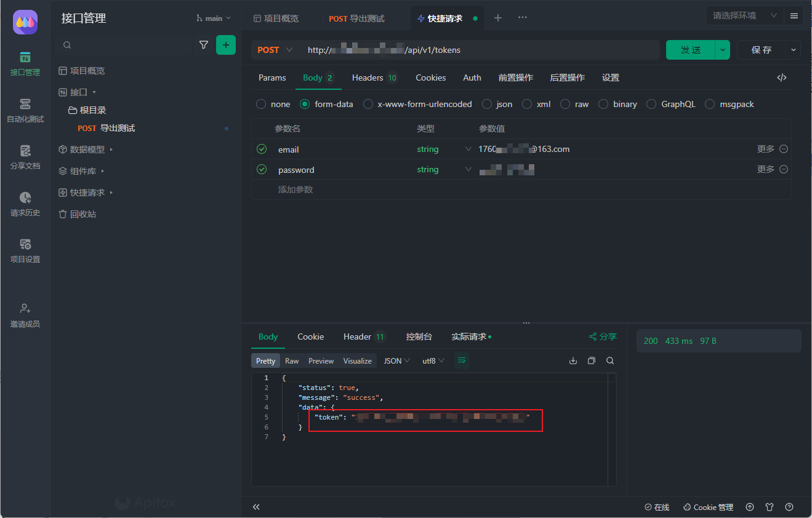Open the Auth request tab
Screen dimensions: 812x518
[x=472, y=78]
